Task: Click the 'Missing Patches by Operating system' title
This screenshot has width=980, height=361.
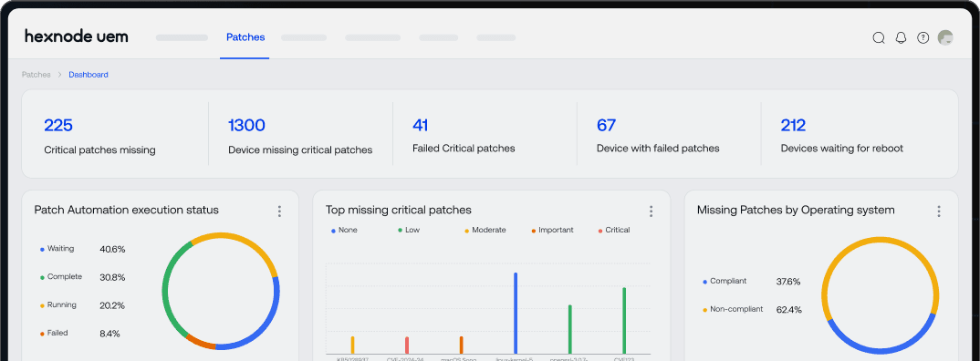Action: [796, 210]
